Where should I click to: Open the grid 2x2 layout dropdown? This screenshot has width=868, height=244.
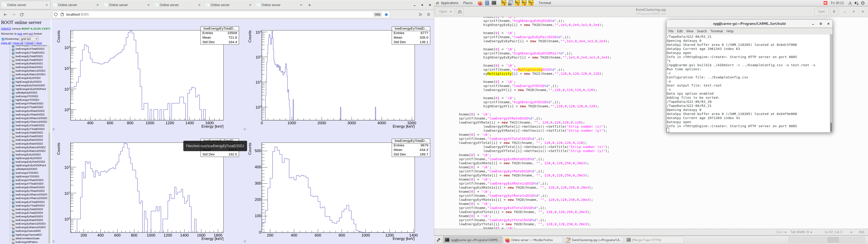29,39
